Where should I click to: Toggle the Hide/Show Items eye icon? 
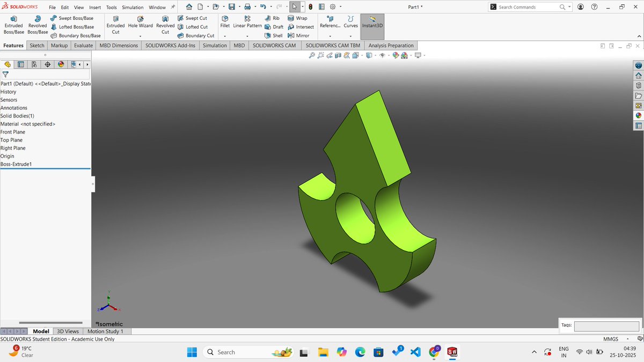382,55
